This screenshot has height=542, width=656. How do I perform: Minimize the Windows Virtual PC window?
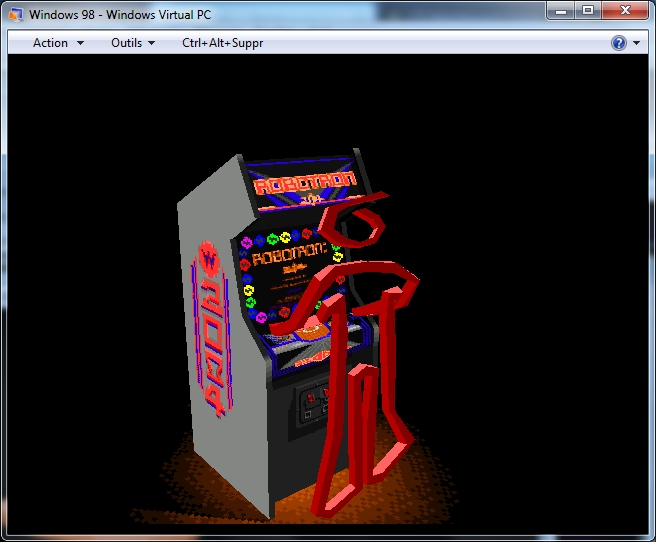tap(561, 11)
